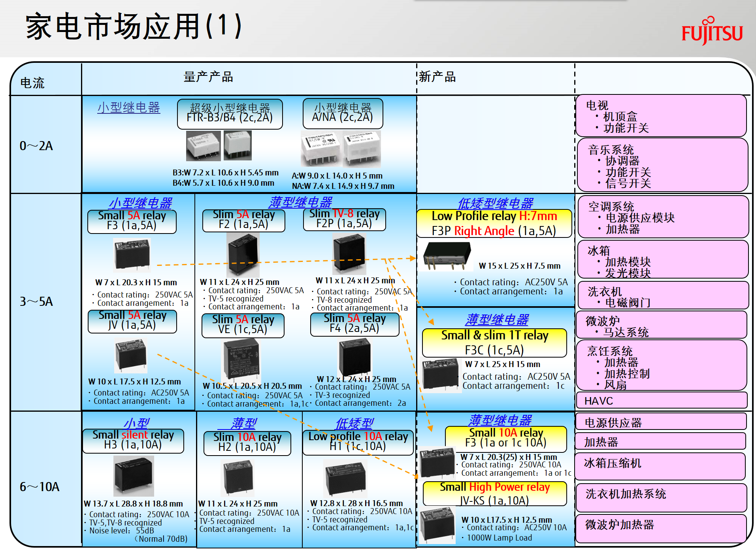Select the 烹饪系统 application box

pyautogui.click(x=662, y=365)
